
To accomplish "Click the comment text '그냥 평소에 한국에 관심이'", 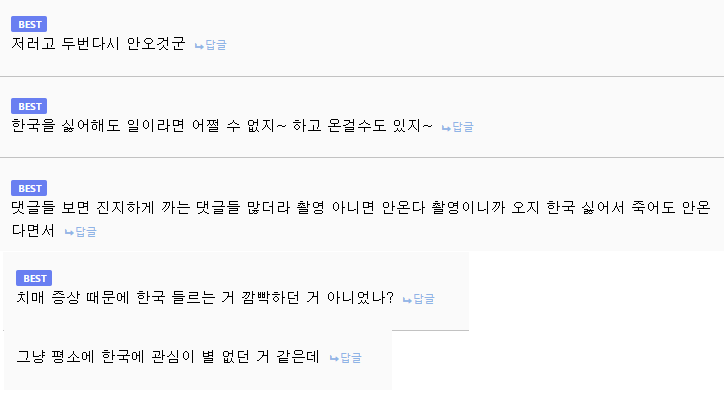I will 168,357.
